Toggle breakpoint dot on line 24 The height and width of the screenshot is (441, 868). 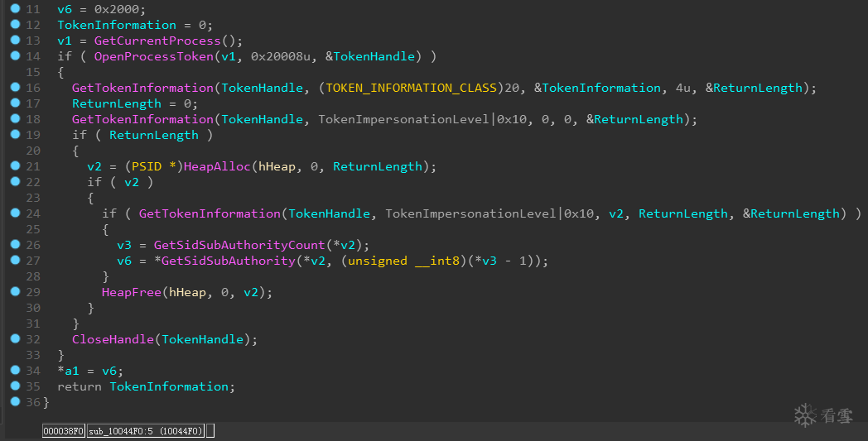[16, 213]
